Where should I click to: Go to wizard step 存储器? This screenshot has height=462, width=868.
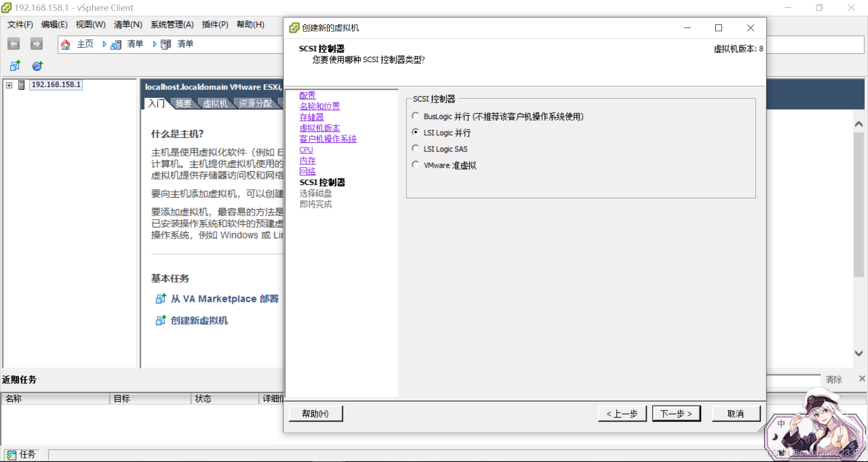(x=311, y=117)
